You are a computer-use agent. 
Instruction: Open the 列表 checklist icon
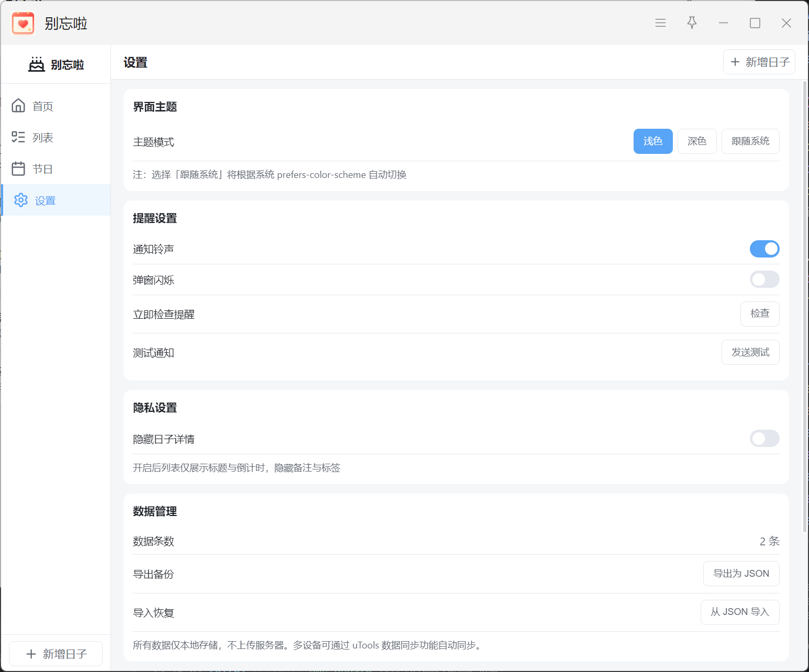coord(18,137)
